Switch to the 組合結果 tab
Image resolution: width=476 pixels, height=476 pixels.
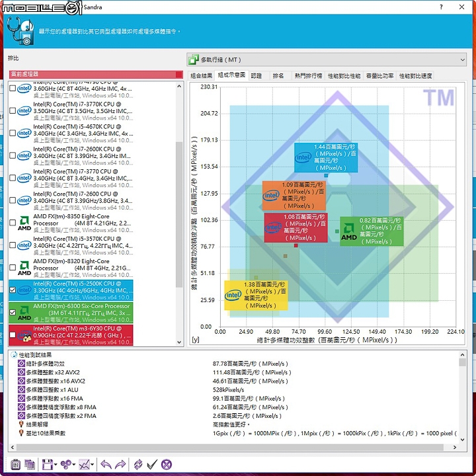coord(201,75)
